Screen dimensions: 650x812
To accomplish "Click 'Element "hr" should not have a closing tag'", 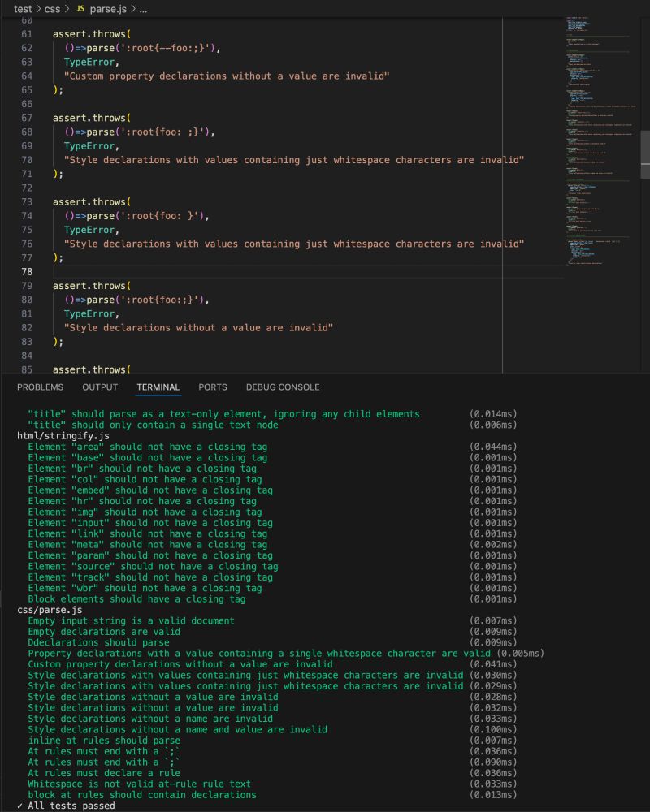I will coord(142,501).
